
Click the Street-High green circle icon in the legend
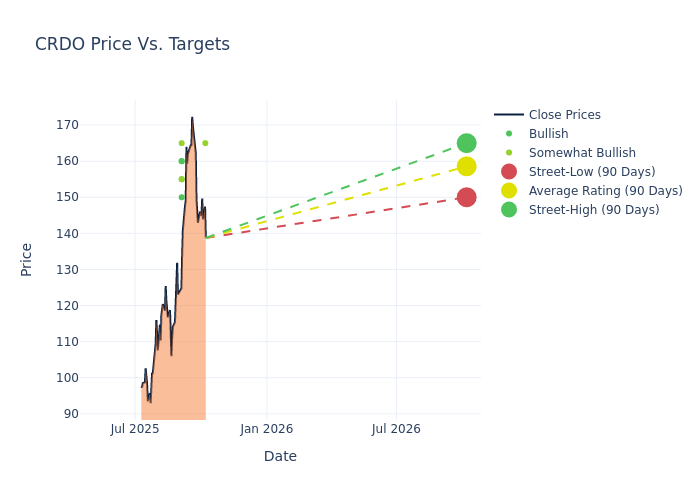click(x=509, y=210)
